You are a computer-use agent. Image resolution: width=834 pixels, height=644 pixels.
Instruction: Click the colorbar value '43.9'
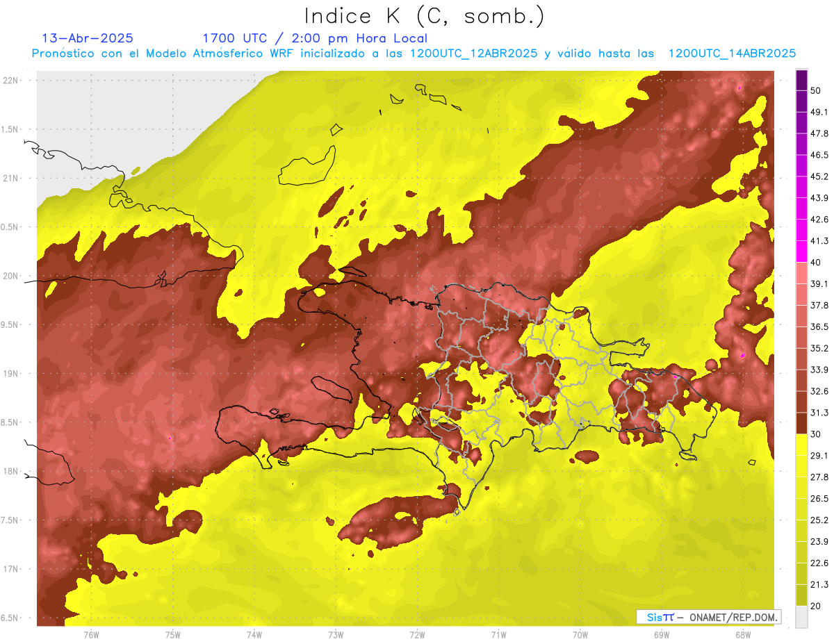[x=819, y=198]
